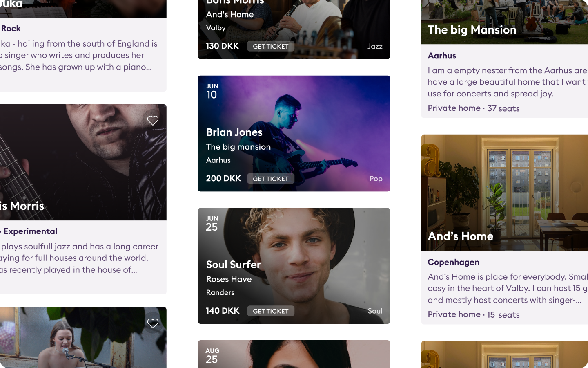Click the Aarhus location heading on venue card

(442, 56)
